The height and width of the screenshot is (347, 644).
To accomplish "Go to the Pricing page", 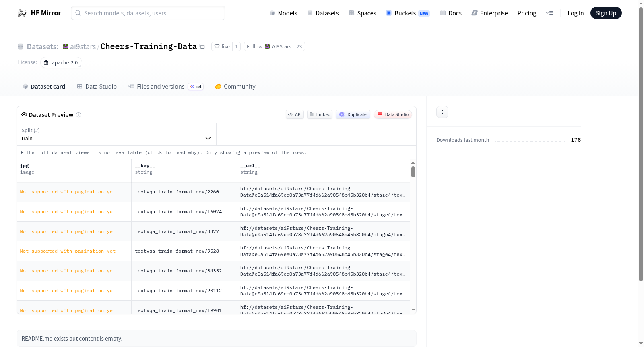I will coord(527,13).
